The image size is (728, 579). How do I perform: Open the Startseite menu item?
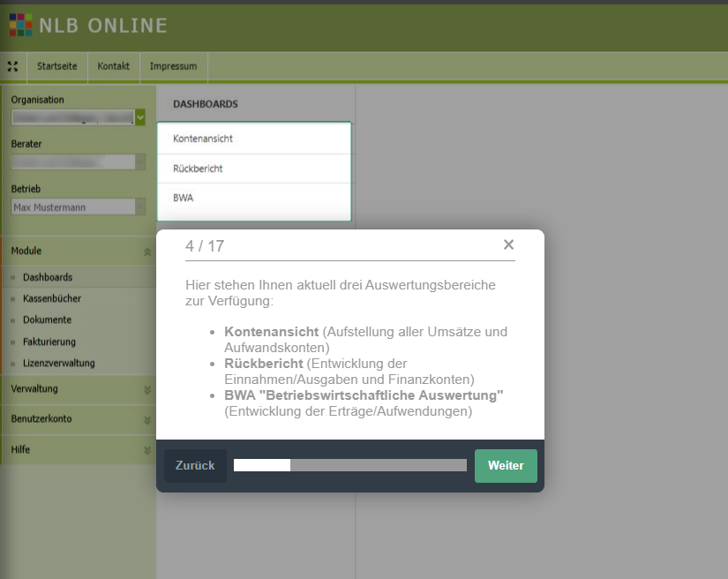(57, 66)
